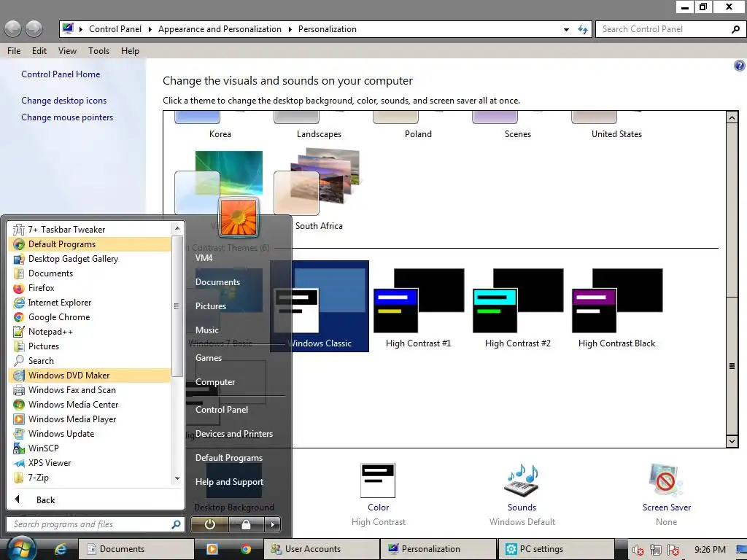The image size is (747, 560).
Task: Click Windows Media Player taskbar icon
Action: pyautogui.click(x=212, y=549)
